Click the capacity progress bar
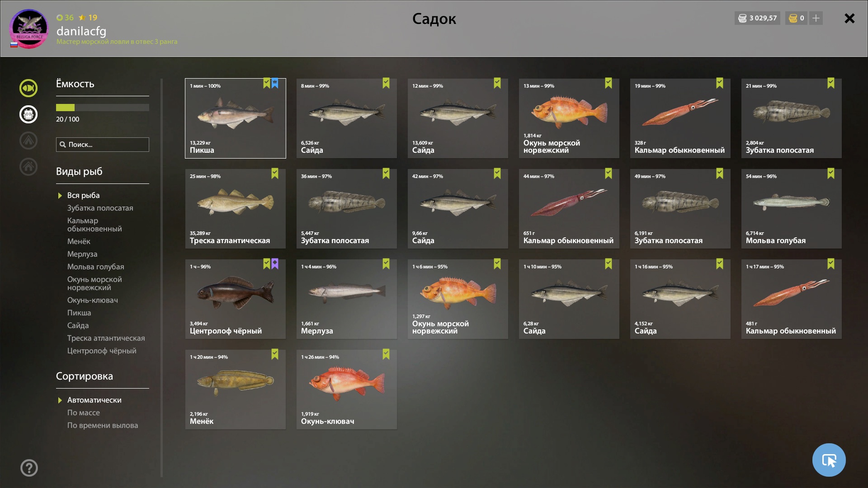 point(102,108)
